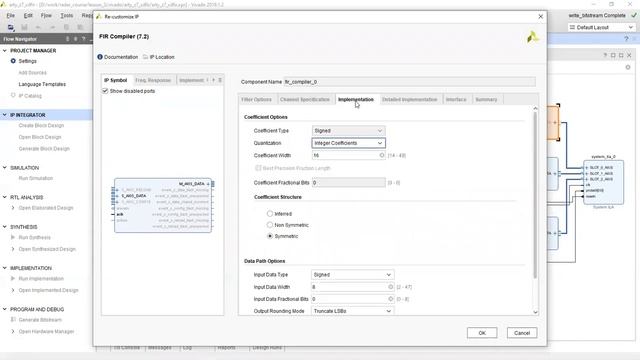Switch to Detailed Implementation tab
The height and width of the screenshot is (360, 640).
(x=409, y=99)
